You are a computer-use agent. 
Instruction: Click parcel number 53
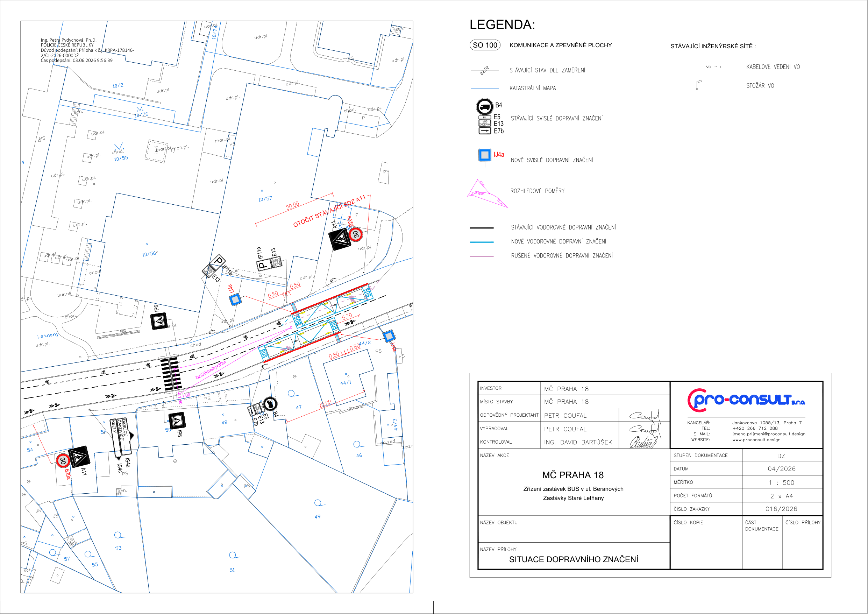tap(118, 548)
